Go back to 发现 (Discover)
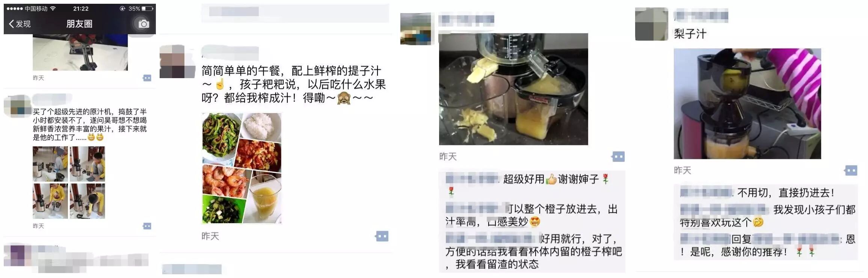Screen dimensions: 868x278 [20, 24]
